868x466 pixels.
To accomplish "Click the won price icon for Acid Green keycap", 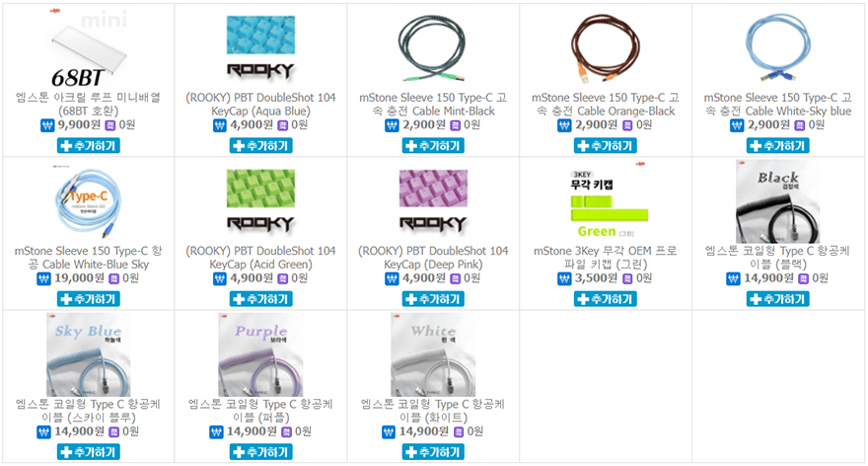I will point(220,278).
